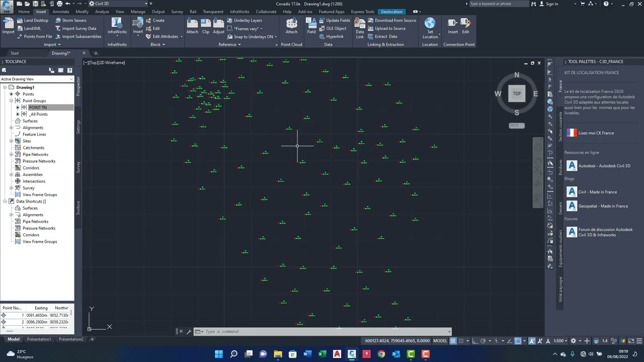The height and width of the screenshot is (362, 644).
Task: Open Excel from the Windows taskbar
Action: coord(322,354)
